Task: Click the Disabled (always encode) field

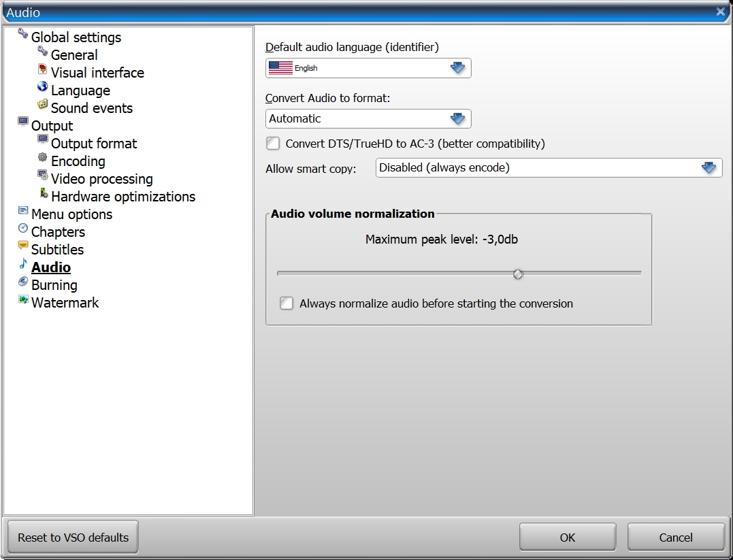Action: (x=549, y=167)
